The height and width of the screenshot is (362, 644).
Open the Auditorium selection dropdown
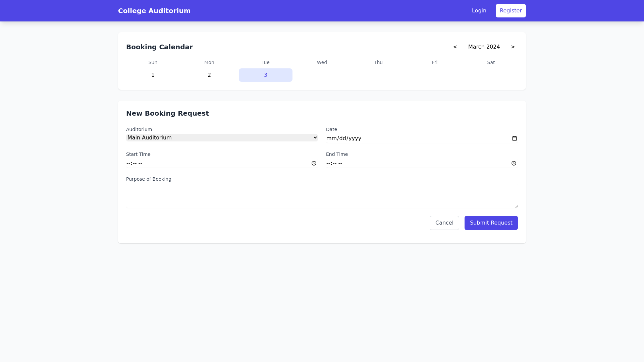tap(222, 137)
